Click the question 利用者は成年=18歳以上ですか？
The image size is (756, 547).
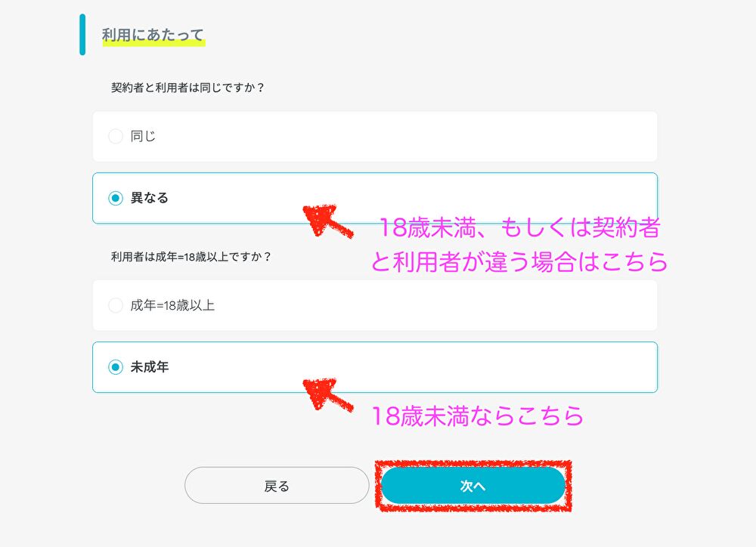click(x=191, y=256)
